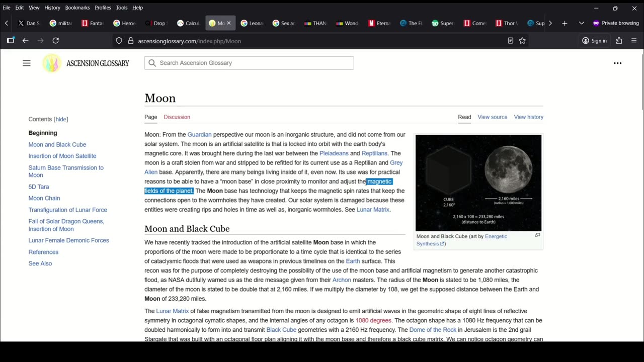The width and height of the screenshot is (644, 362).
Task: Go back to the previous page
Action: coord(25,41)
